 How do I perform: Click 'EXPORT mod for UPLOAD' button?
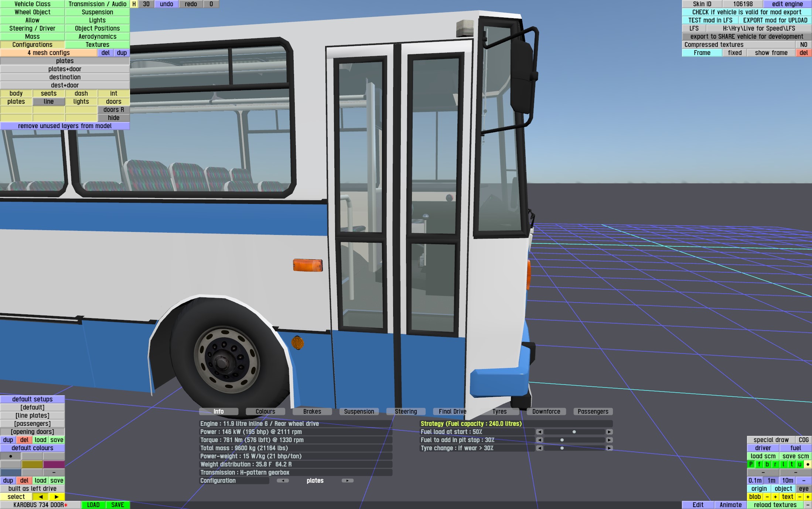pyautogui.click(x=775, y=20)
